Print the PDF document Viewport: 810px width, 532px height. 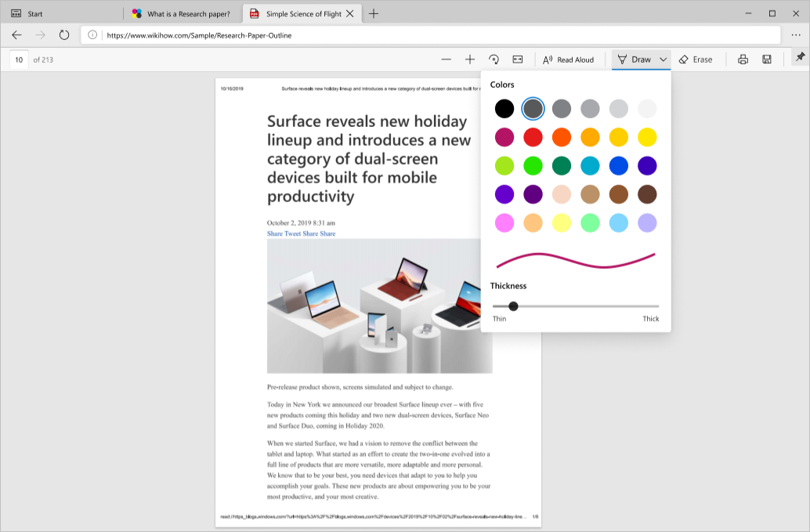click(743, 59)
